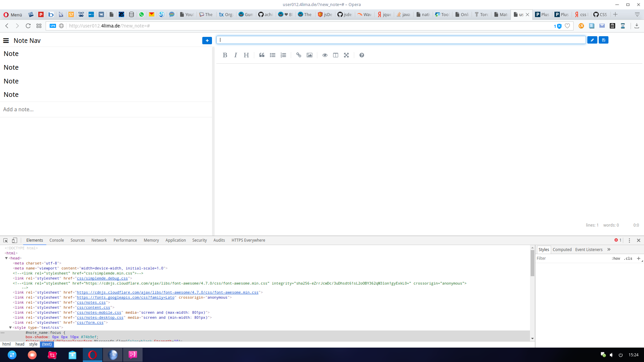Screen dimensions: 644x362
Task: Show more Styles pane tabs chevron
Action: [609, 249]
